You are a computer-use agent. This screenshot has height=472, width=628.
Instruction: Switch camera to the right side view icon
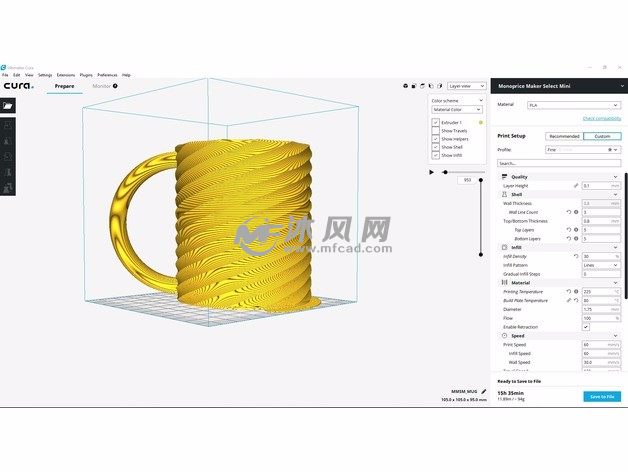[x=439, y=86]
